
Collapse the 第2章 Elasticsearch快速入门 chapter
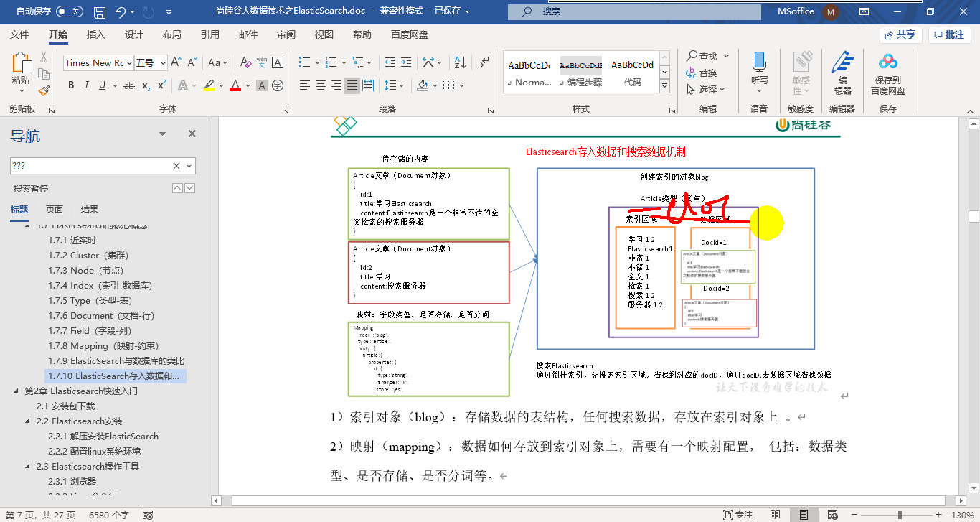click(17, 391)
